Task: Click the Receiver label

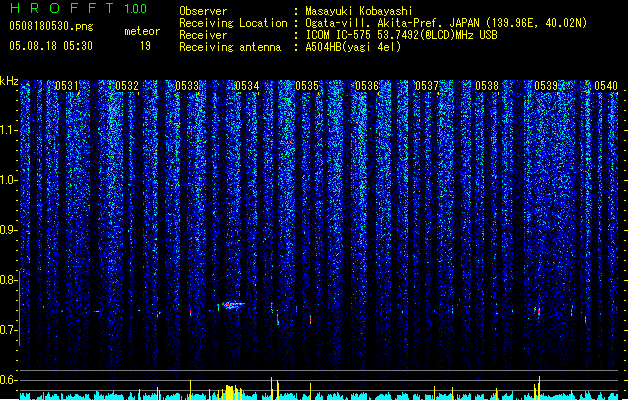Action: click(x=203, y=35)
